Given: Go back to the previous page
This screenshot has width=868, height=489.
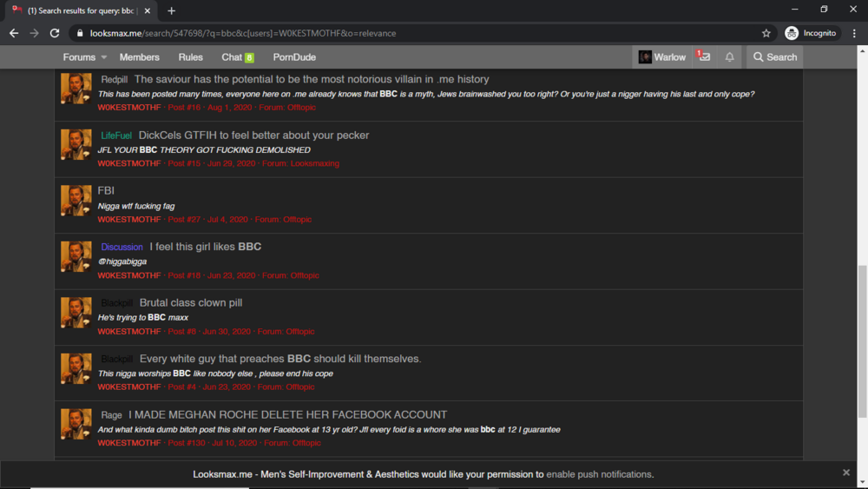Looking at the screenshot, I should [x=14, y=33].
